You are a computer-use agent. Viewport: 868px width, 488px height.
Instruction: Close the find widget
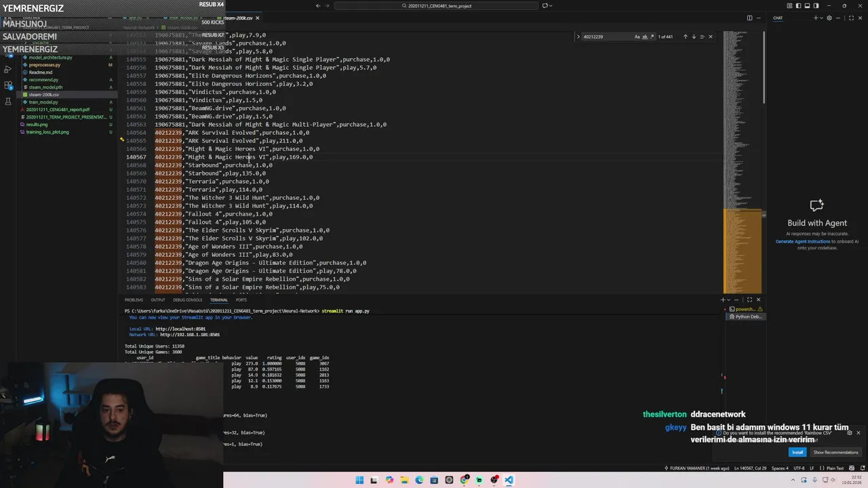click(x=711, y=37)
